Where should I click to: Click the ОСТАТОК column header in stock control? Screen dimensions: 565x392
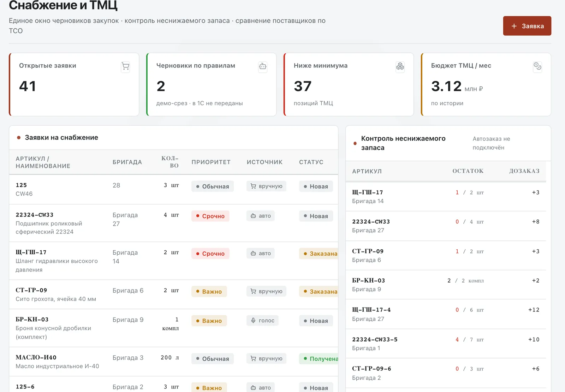pyautogui.click(x=468, y=171)
